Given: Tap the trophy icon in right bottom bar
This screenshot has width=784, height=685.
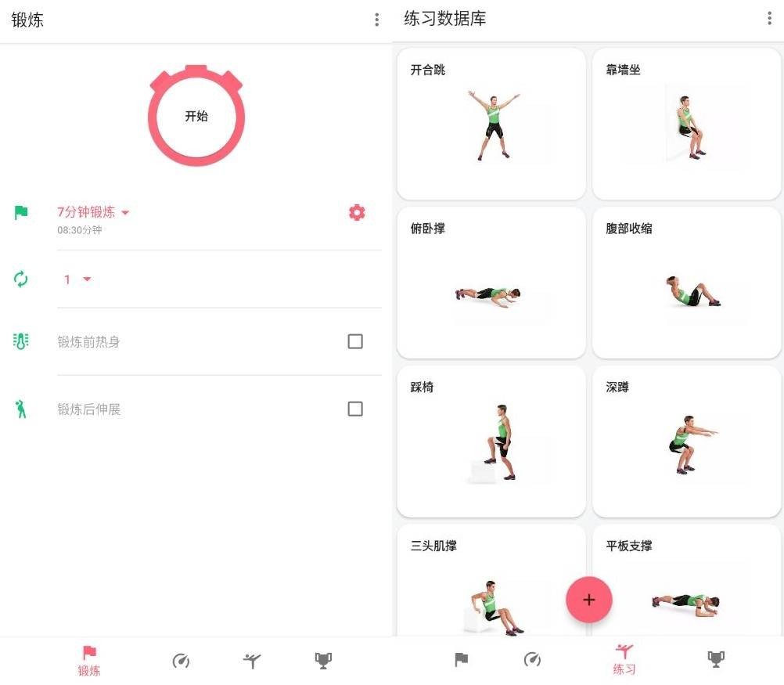Looking at the screenshot, I should [715, 659].
